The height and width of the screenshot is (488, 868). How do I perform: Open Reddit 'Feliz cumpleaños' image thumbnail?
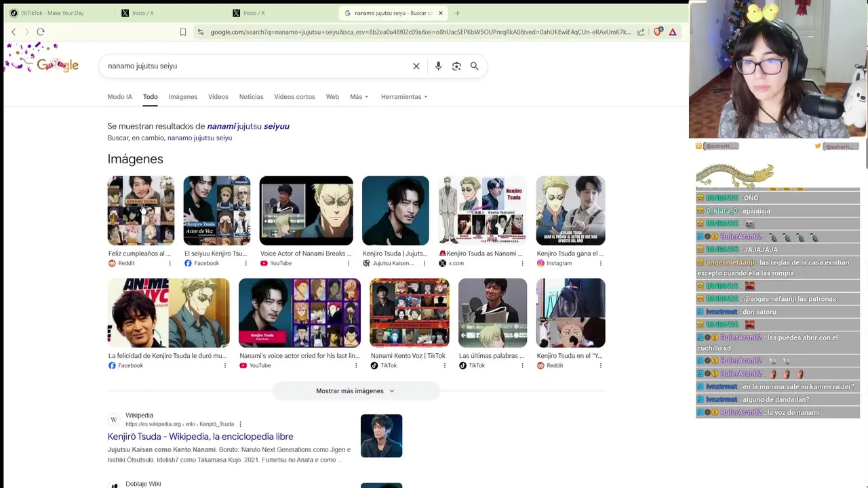[x=141, y=211]
